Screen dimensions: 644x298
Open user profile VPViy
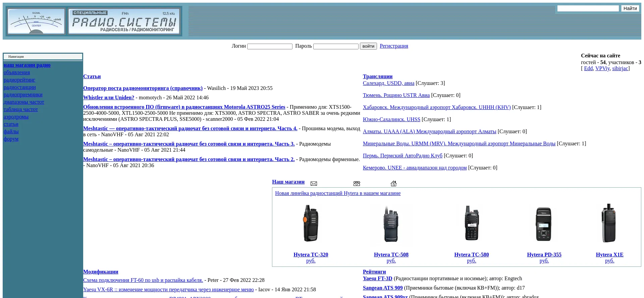(x=602, y=68)
